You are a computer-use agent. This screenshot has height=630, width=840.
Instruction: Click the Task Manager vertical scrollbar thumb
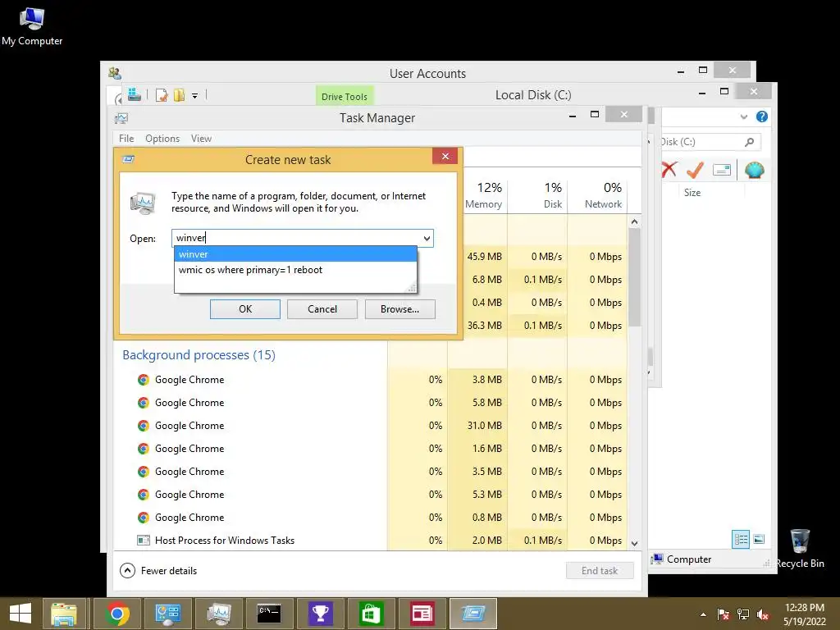point(634,277)
